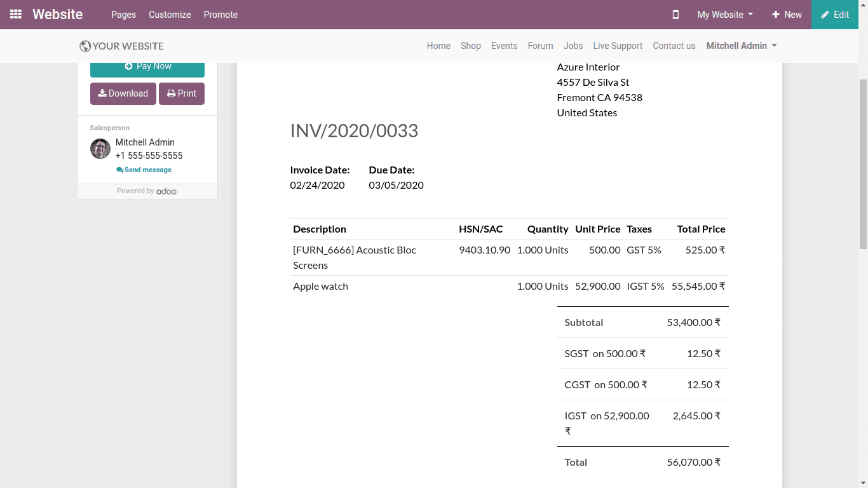868x488 pixels.
Task: Download the invoice
Action: pos(123,93)
